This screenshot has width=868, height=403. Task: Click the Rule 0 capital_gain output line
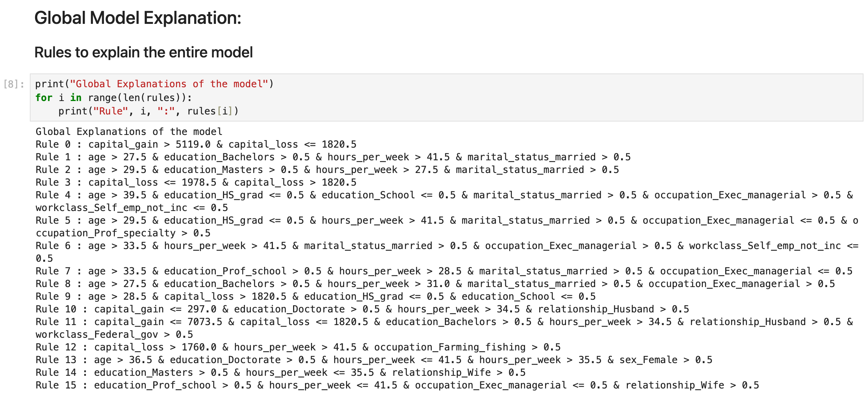(196, 144)
